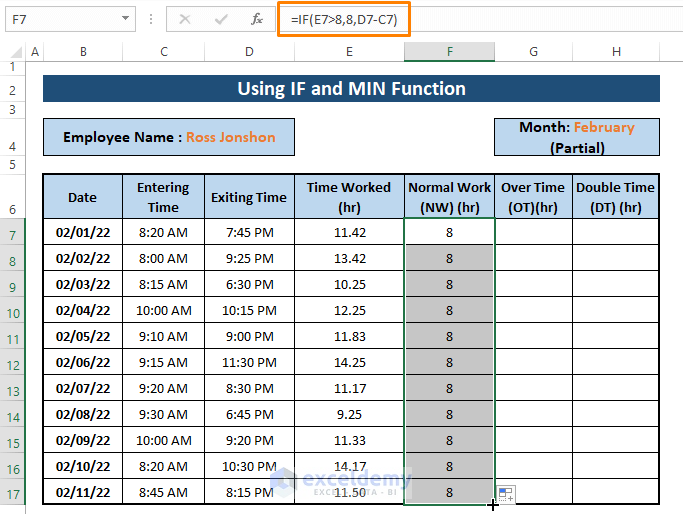Click the 'Exiting Time' header cell
Screen dimensions: 683x514
[x=249, y=197]
